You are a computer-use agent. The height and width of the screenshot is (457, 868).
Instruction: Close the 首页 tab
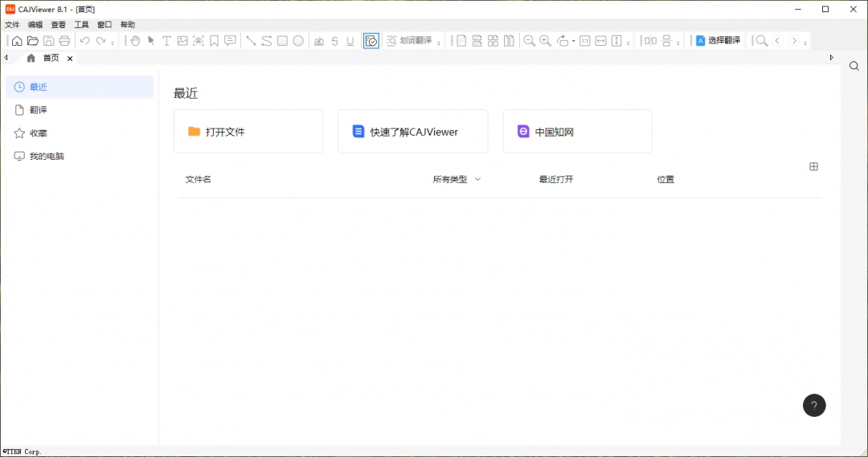(70, 58)
